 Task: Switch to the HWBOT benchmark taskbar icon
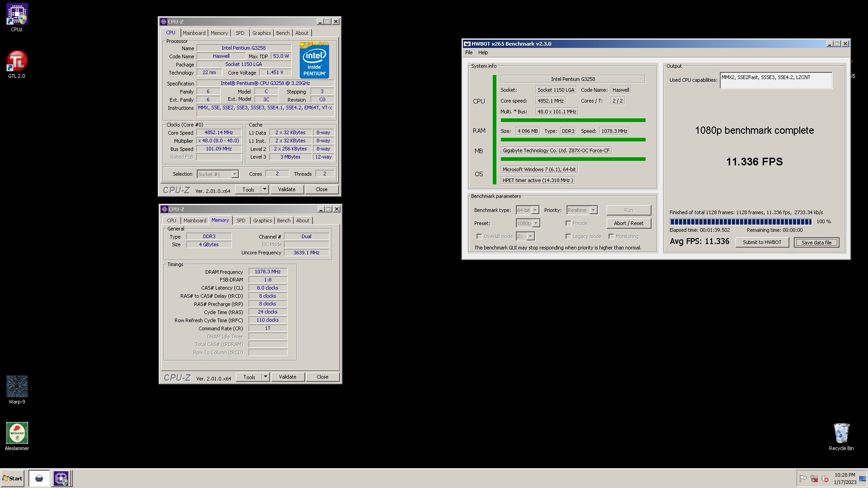coord(39,478)
